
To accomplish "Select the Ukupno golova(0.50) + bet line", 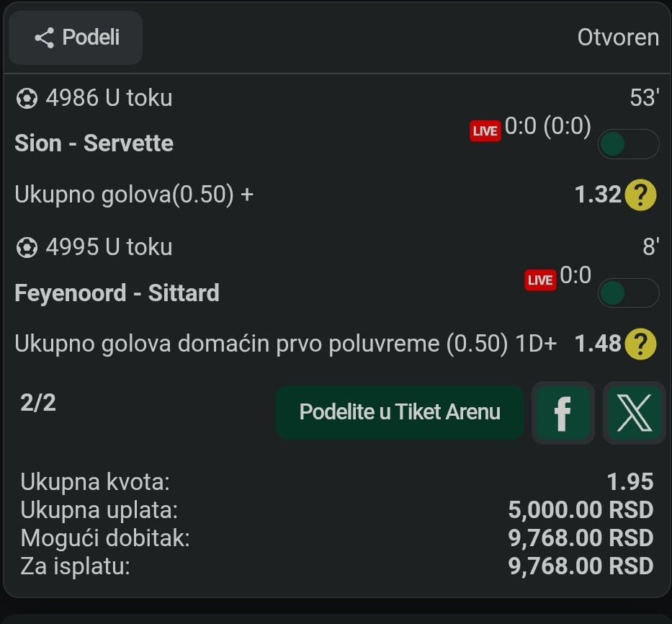I will (134, 195).
